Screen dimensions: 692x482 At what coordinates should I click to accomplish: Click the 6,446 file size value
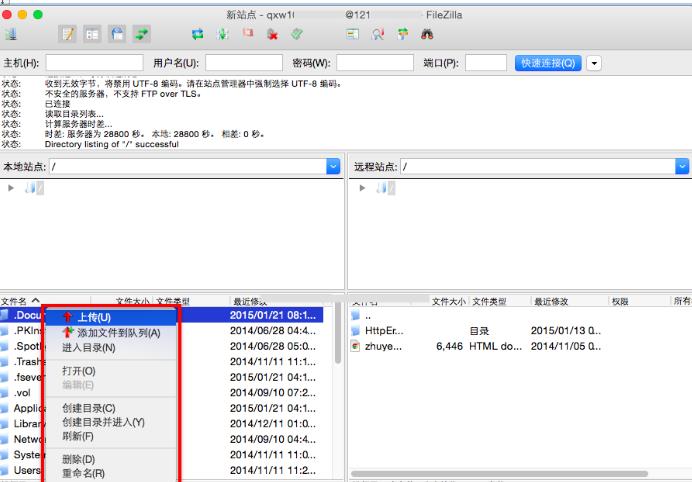(449, 346)
